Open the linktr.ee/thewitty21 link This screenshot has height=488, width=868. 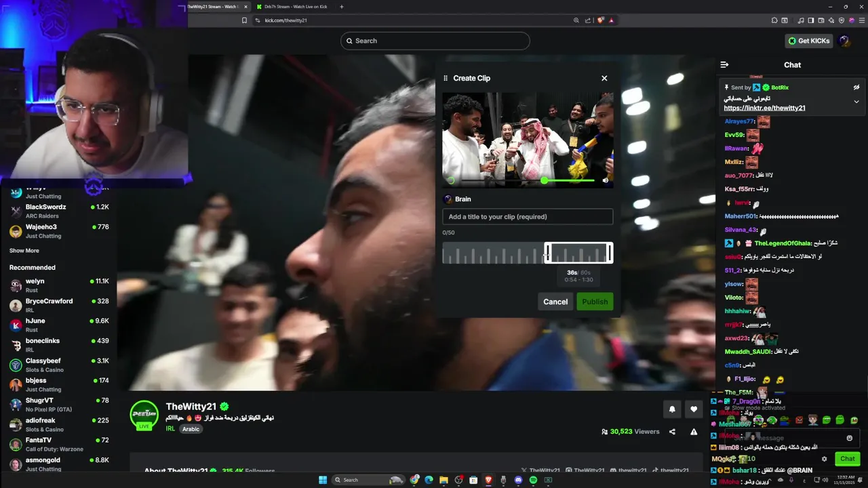764,108
